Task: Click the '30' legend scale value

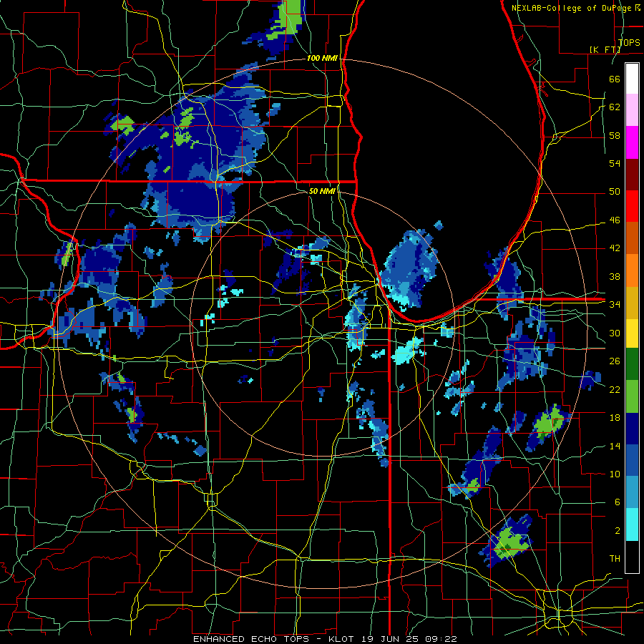Action: 615,333
